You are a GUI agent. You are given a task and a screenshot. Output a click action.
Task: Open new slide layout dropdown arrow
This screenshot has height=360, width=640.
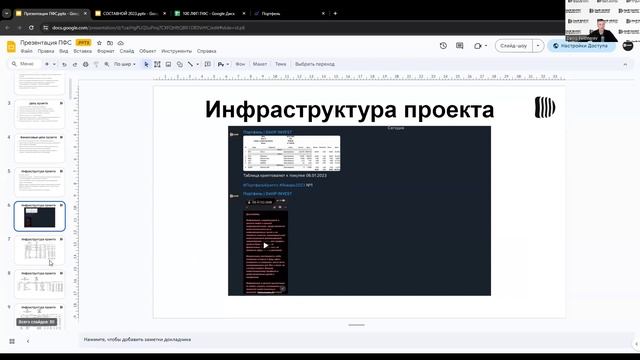pos(54,64)
